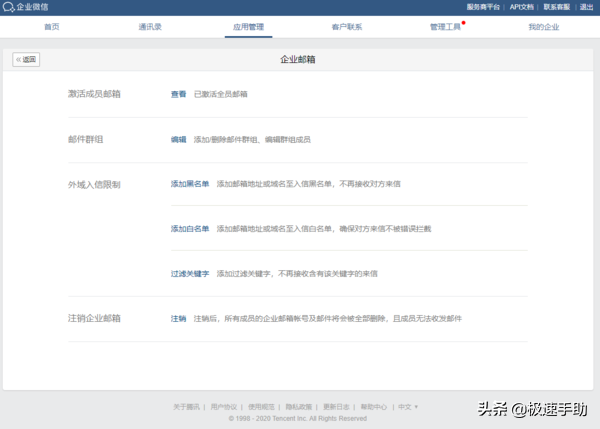Switch to the 我的企业 tab
The height and width of the screenshot is (429, 600).
pos(544,27)
